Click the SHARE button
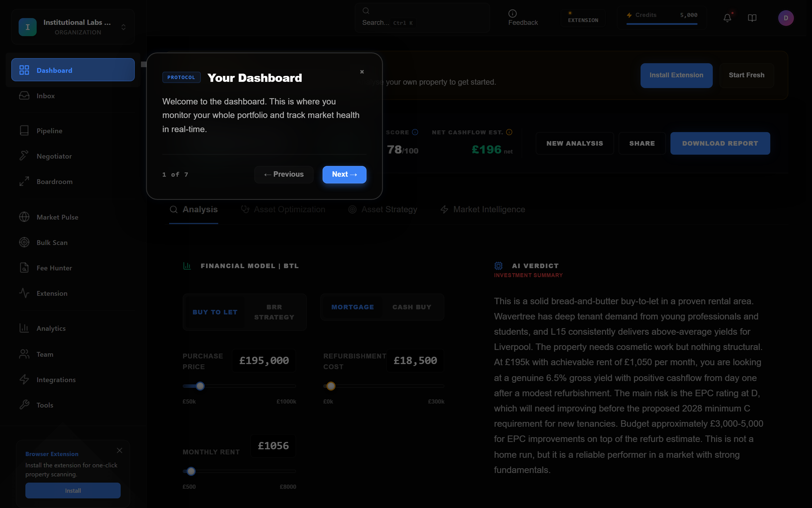 [x=642, y=143]
